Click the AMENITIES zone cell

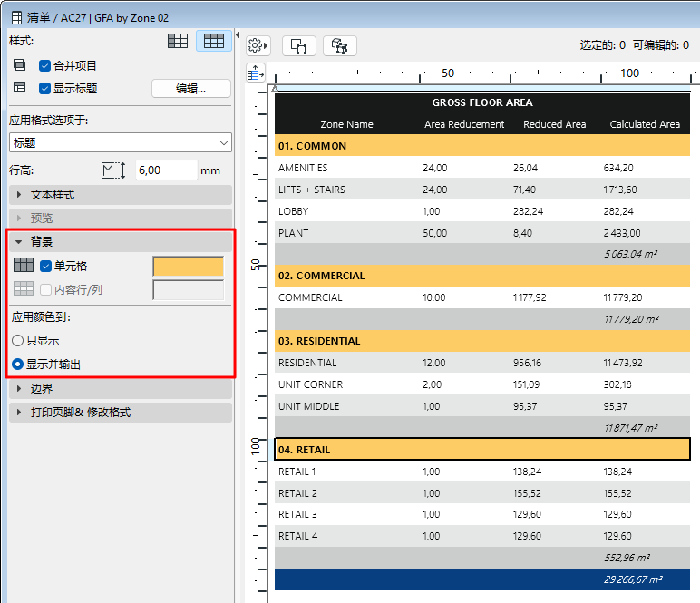[303, 168]
